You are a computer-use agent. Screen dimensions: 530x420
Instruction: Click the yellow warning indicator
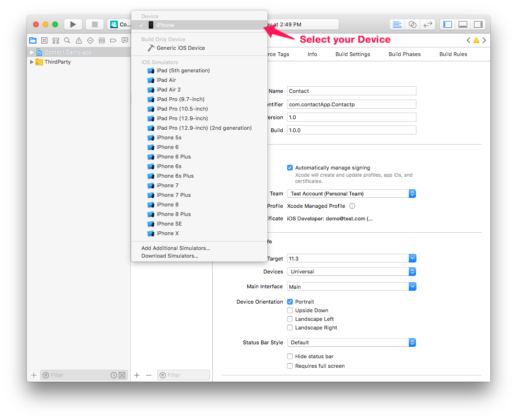pyautogui.click(x=476, y=41)
